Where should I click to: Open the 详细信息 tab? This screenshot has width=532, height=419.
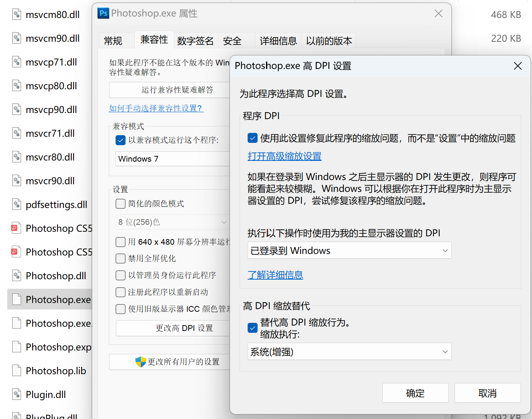278,41
